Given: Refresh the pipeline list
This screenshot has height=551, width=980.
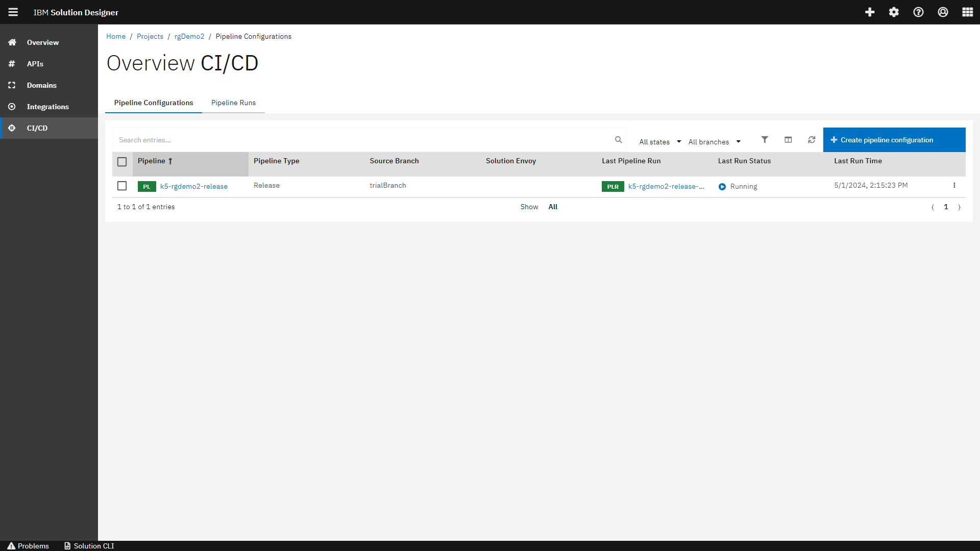Looking at the screenshot, I should point(812,139).
